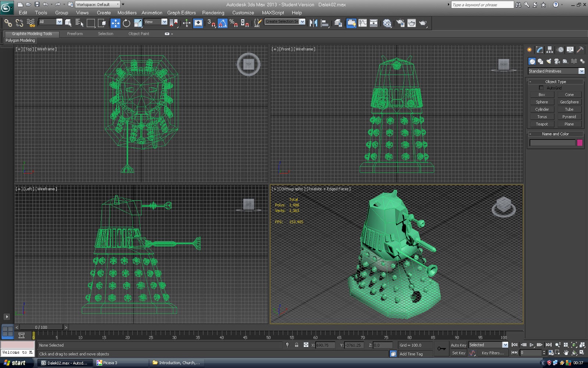
Task: Toggle Absolute/Offset transform type-in mode
Action: pyautogui.click(x=306, y=345)
